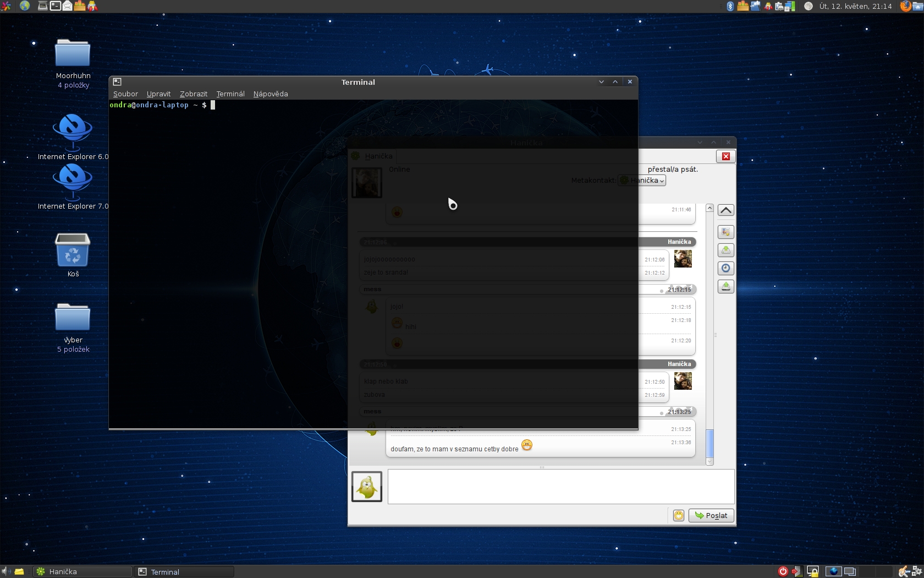Open the clock showing Út, 12. květen, 21:14
924x578 pixels.
(855, 6)
